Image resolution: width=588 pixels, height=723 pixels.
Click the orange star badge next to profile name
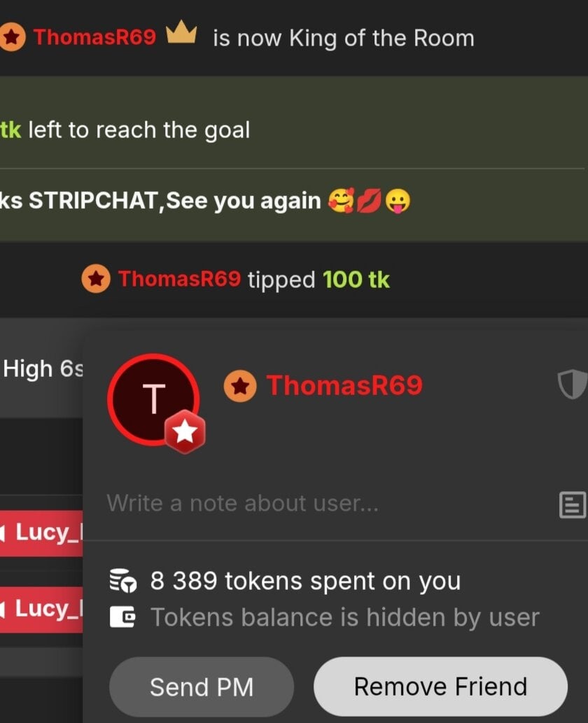(x=240, y=386)
